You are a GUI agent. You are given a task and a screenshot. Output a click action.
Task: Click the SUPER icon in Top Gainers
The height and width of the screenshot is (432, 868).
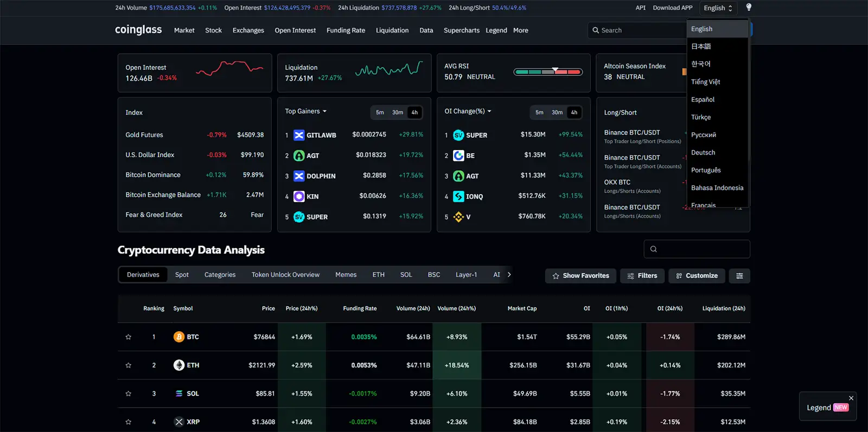click(x=299, y=217)
